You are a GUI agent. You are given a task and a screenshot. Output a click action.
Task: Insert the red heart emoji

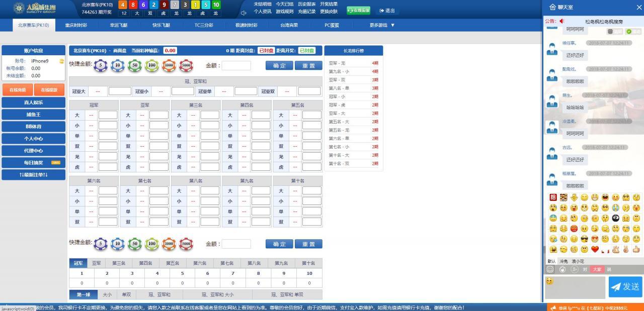pyautogui.click(x=595, y=249)
